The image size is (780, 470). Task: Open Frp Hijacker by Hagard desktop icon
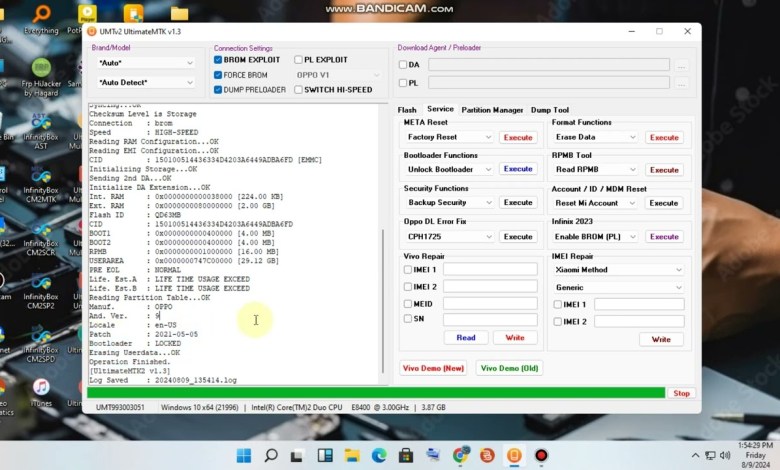(41, 78)
